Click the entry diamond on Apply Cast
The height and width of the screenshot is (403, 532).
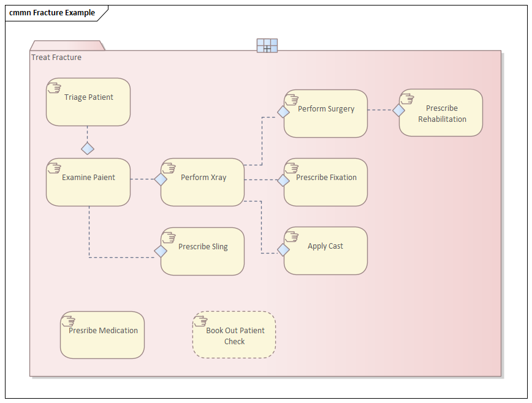283,249
